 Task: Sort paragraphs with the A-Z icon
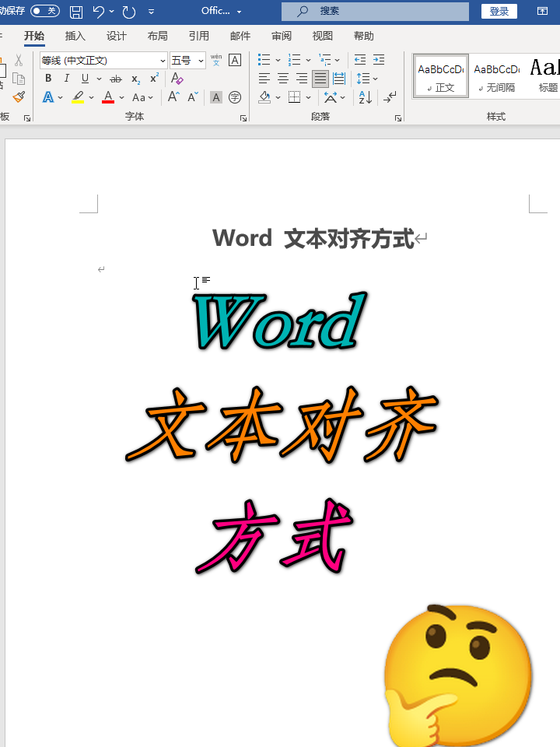[x=366, y=97]
